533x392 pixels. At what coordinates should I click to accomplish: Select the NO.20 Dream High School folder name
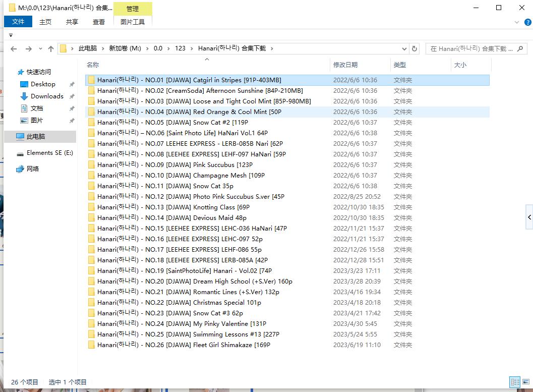coord(195,282)
